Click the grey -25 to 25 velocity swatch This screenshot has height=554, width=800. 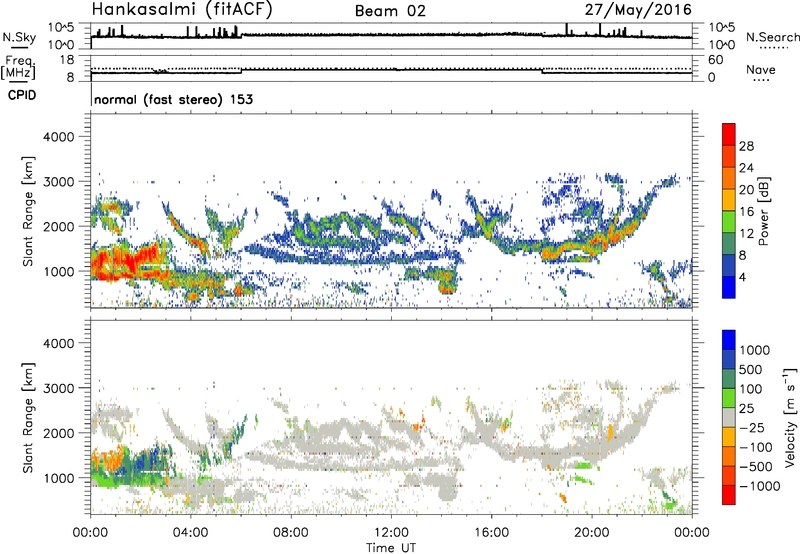click(x=729, y=417)
